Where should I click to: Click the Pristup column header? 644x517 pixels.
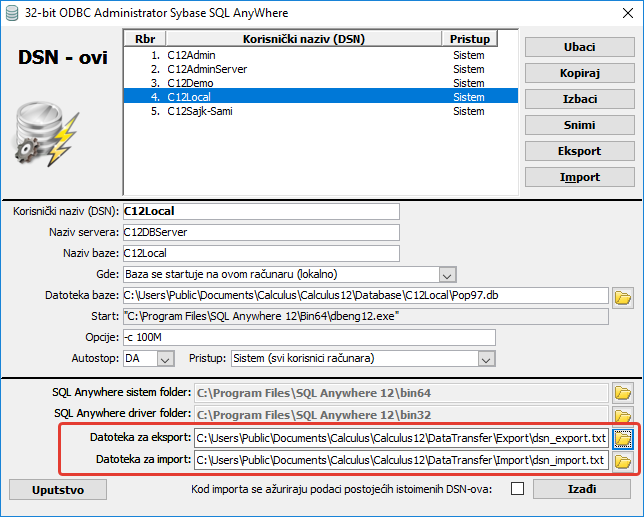point(470,39)
